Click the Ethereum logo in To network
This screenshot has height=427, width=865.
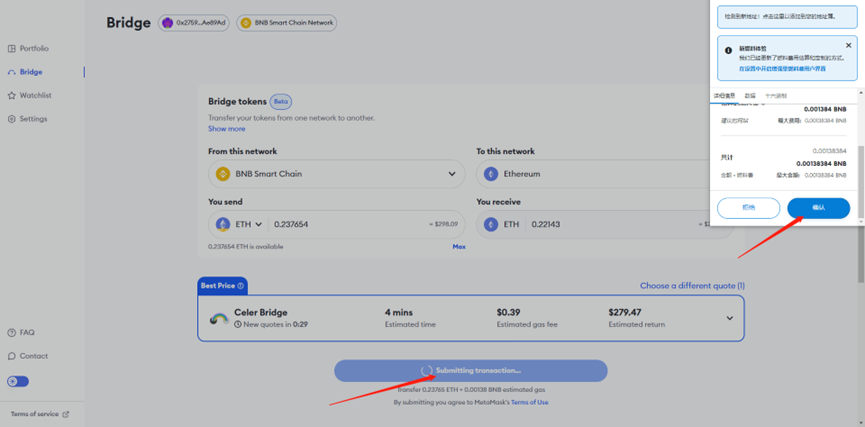[x=490, y=174]
